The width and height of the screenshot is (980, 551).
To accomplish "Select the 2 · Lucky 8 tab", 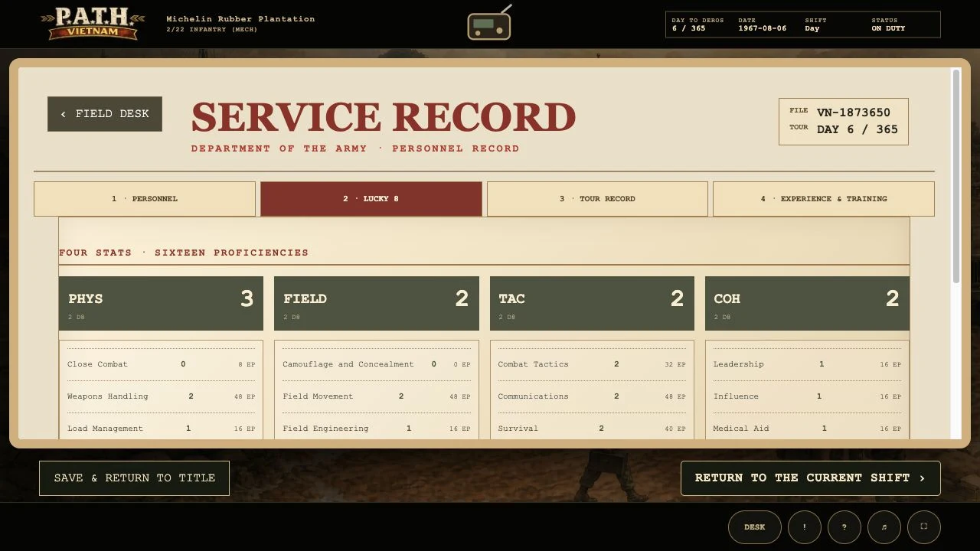I will (371, 199).
